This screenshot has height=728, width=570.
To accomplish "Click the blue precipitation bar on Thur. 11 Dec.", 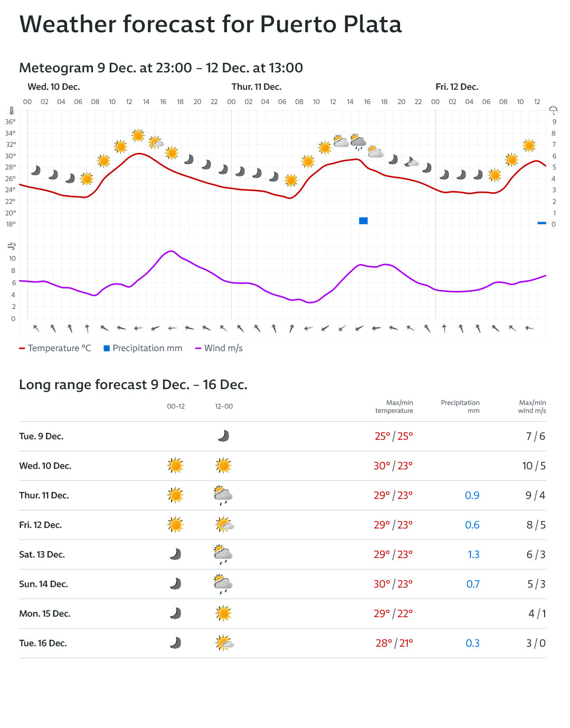I will (x=363, y=221).
